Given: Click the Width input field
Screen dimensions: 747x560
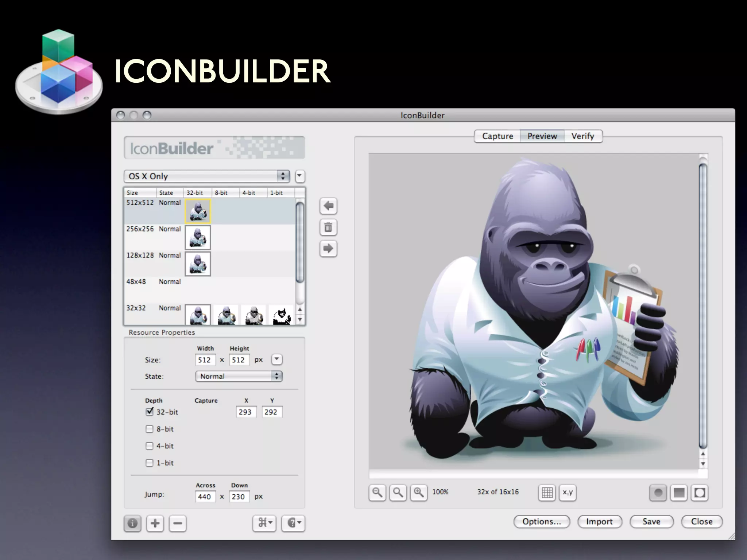Looking at the screenshot, I should [205, 360].
